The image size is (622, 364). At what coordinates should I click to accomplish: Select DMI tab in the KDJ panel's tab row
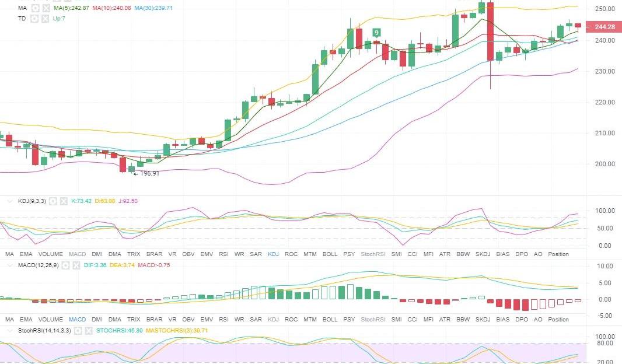click(97, 254)
